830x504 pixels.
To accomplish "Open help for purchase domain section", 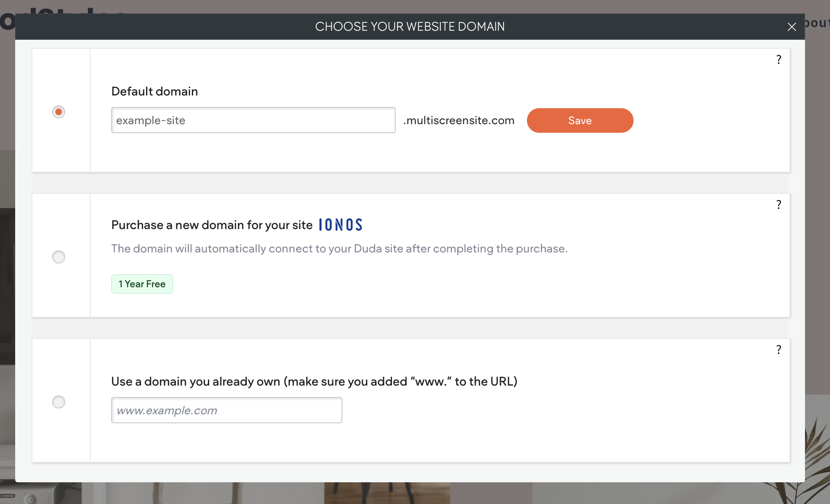I will click(779, 204).
